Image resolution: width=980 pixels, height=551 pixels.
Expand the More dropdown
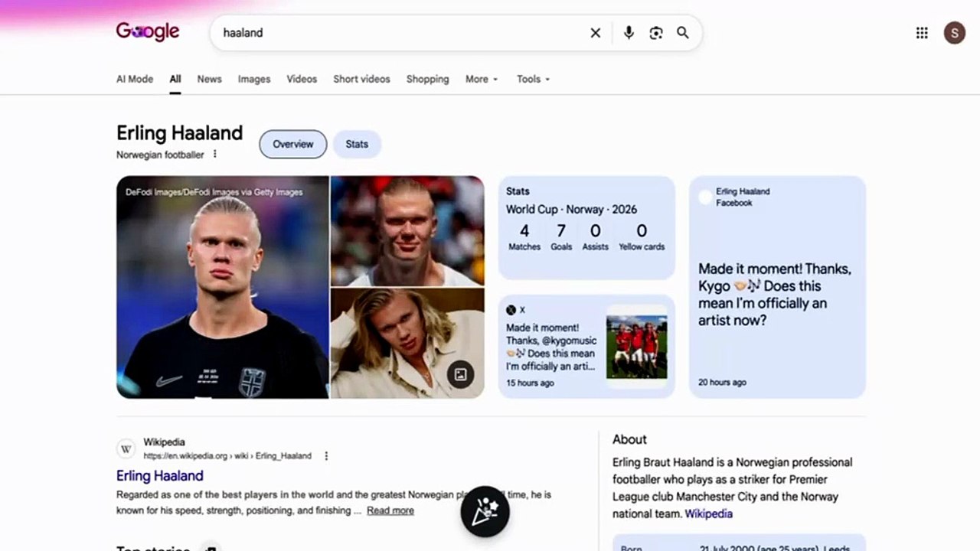pyautogui.click(x=482, y=79)
